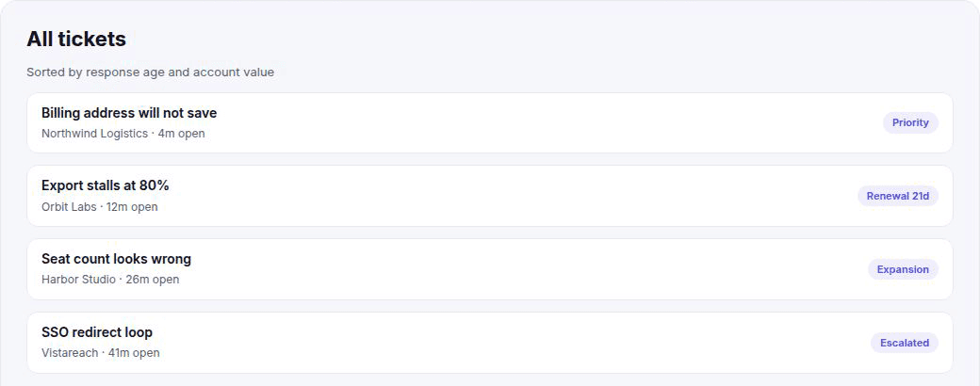Click the 26m open time label
Image resolution: width=980 pixels, height=386 pixels.
click(153, 280)
